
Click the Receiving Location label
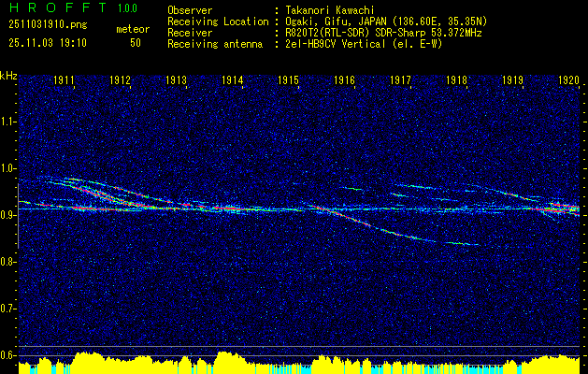tap(218, 22)
